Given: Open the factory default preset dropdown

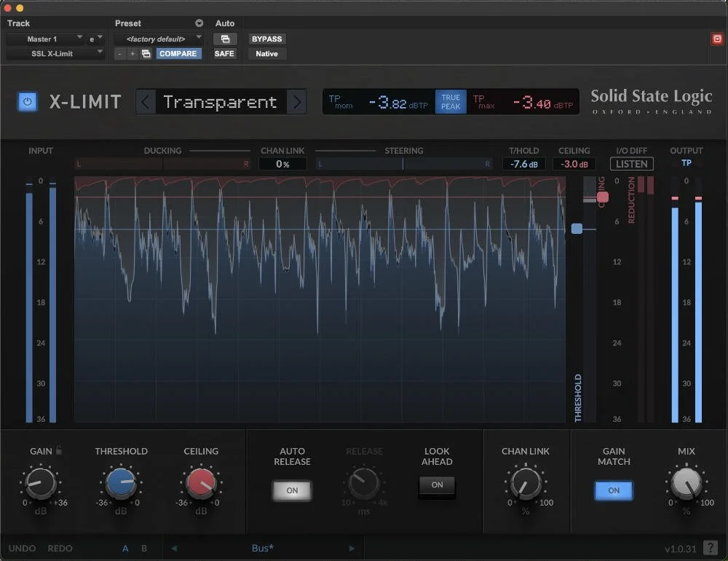Looking at the screenshot, I should [x=159, y=39].
